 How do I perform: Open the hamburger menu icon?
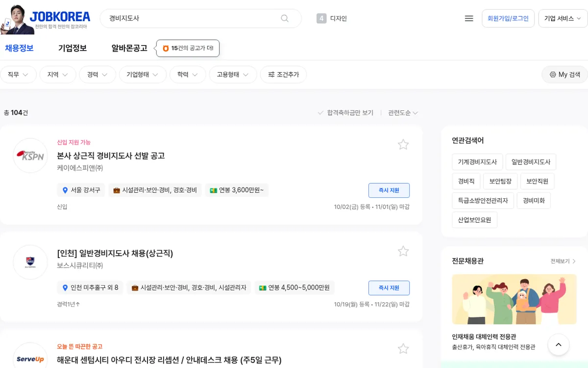click(x=469, y=19)
